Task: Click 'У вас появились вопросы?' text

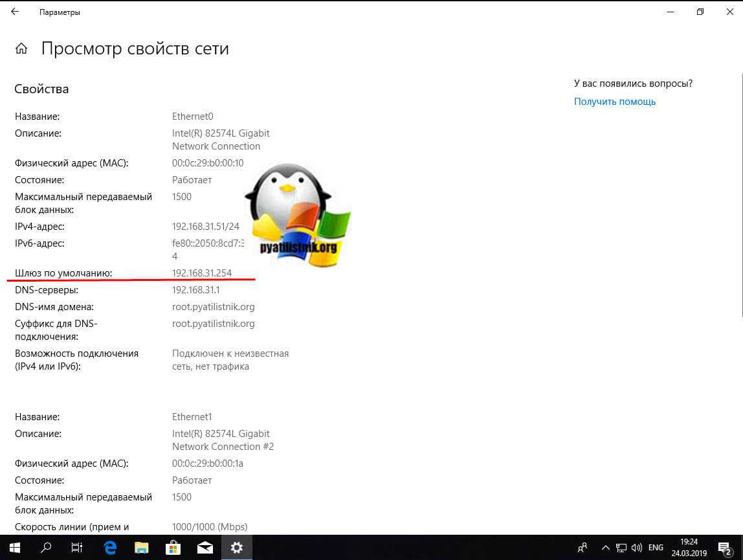Action: [633, 84]
